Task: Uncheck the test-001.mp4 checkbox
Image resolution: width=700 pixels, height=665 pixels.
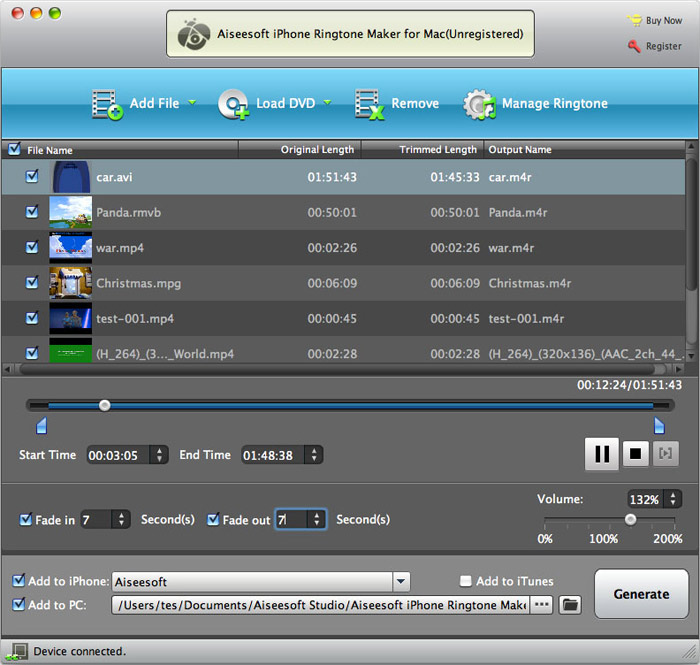Action: pyautogui.click(x=32, y=318)
